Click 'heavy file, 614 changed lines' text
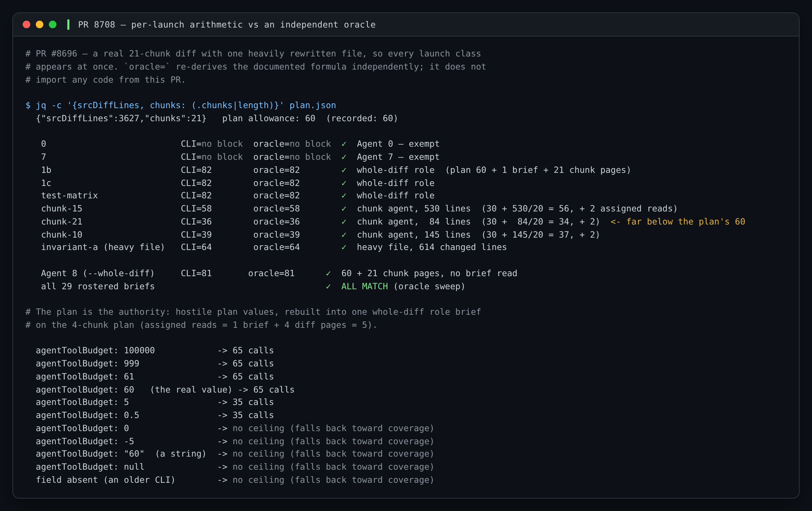This screenshot has height=511, width=812. (432, 247)
